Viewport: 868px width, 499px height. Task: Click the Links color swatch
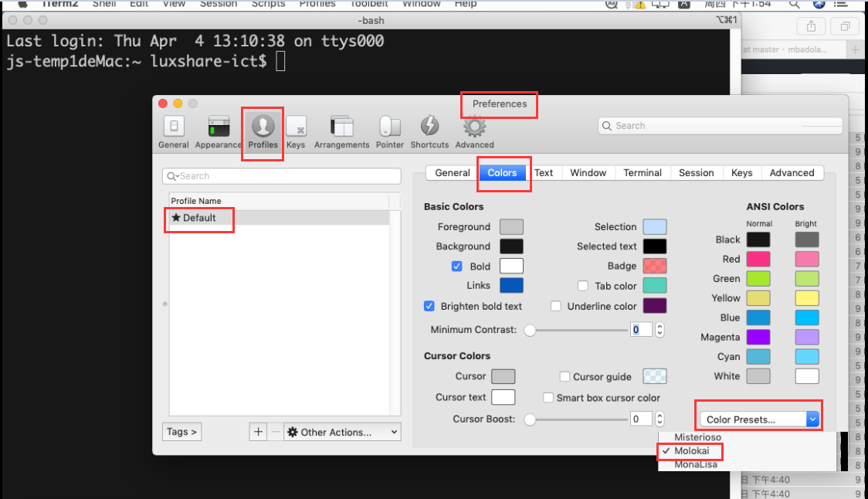click(511, 285)
